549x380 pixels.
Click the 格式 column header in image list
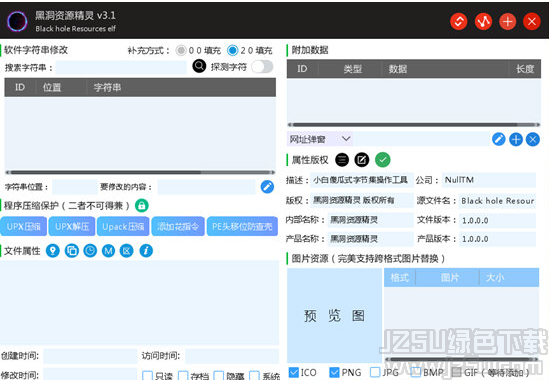click(x=399, y=278)
